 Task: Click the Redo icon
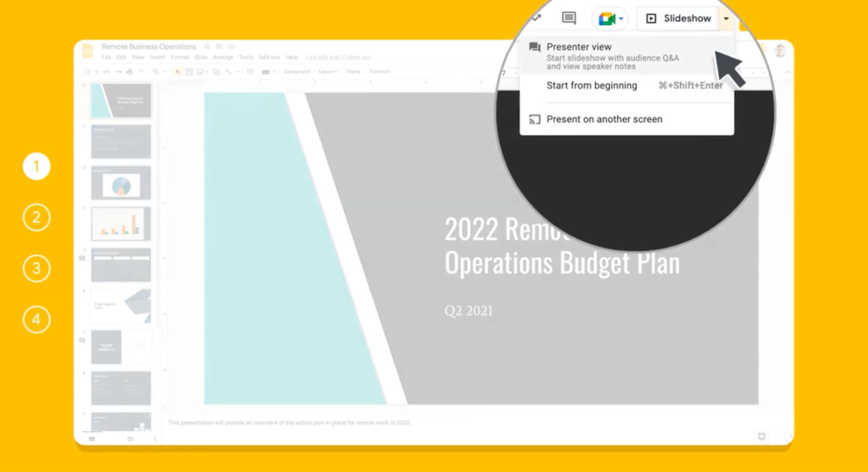point(118,72)
